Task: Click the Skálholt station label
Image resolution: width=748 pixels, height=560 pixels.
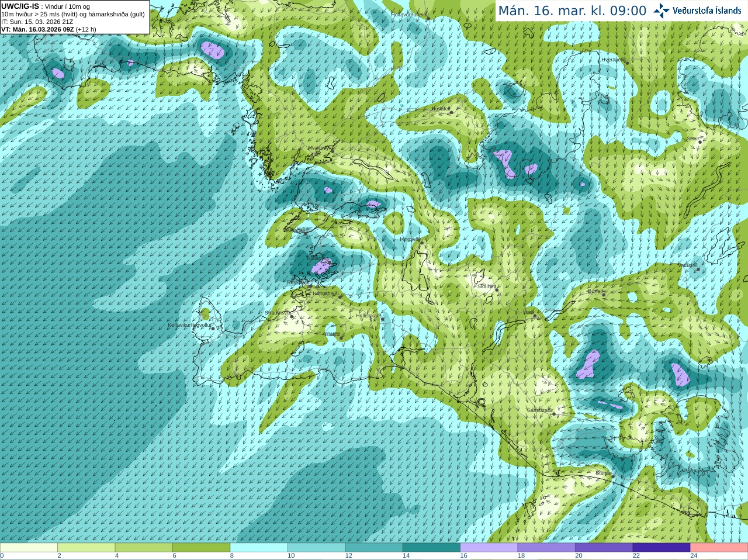Action: [487, 286]
